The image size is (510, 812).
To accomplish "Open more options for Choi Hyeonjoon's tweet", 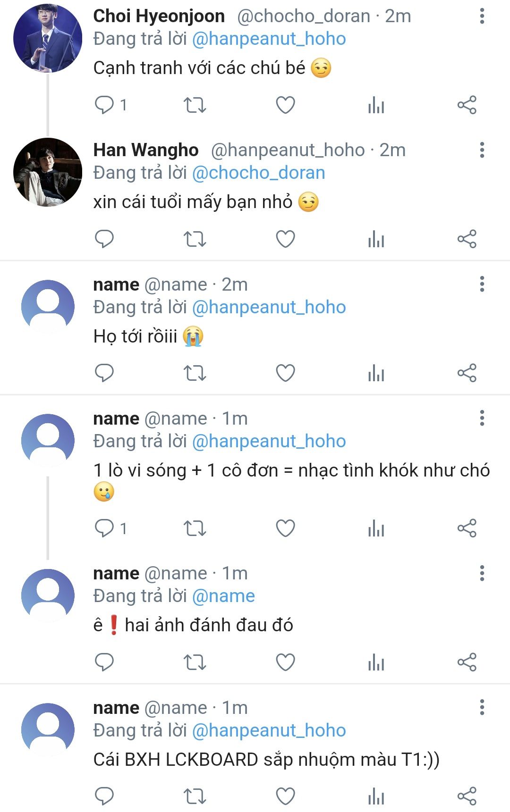I will coord(482,16).
